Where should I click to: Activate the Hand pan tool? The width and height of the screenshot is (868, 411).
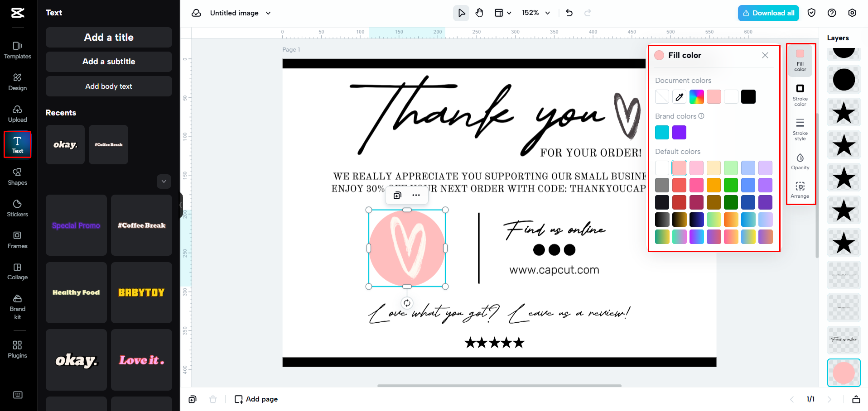(479, 13)
